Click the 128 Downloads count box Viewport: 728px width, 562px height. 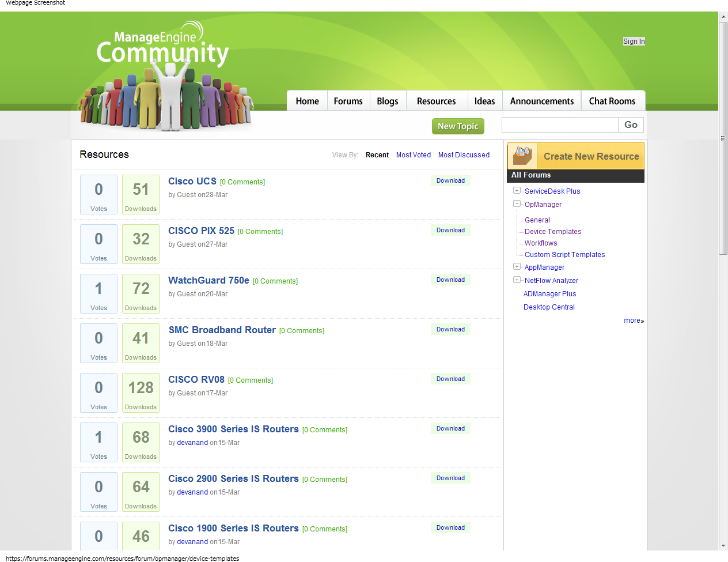tap(141, 393)
